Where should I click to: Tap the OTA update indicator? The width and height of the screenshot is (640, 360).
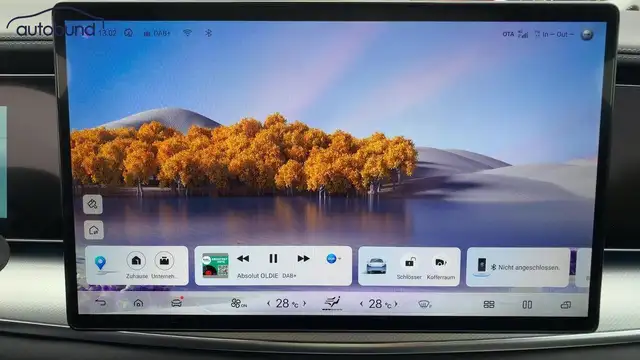point(508,34)
